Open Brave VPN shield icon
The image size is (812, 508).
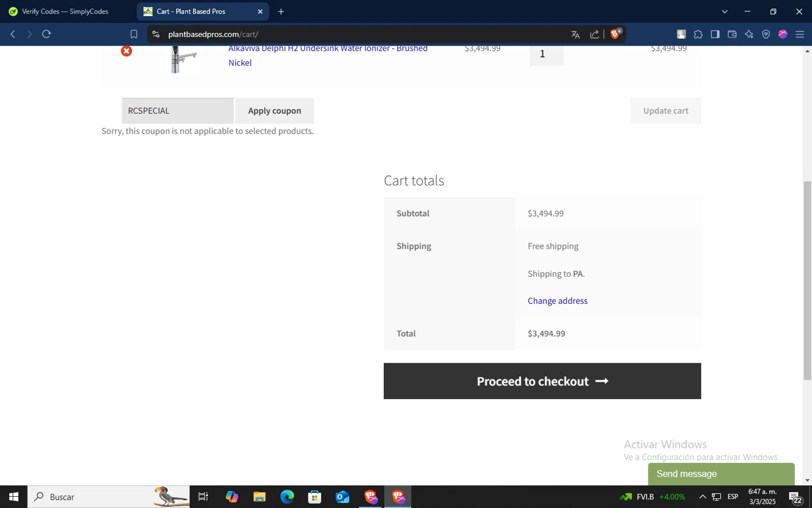pyautogui.click(x=766, y=34)
